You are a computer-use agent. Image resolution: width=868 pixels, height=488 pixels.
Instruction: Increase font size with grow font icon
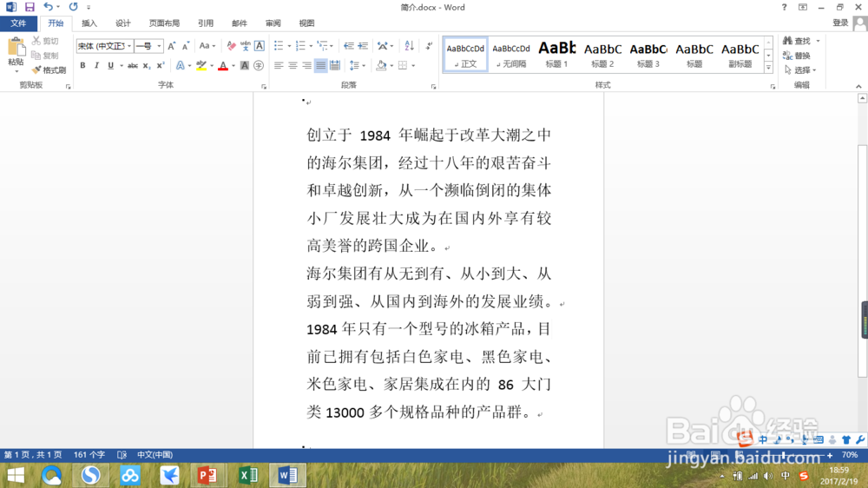pyautogui.click(x=172, y=46)
